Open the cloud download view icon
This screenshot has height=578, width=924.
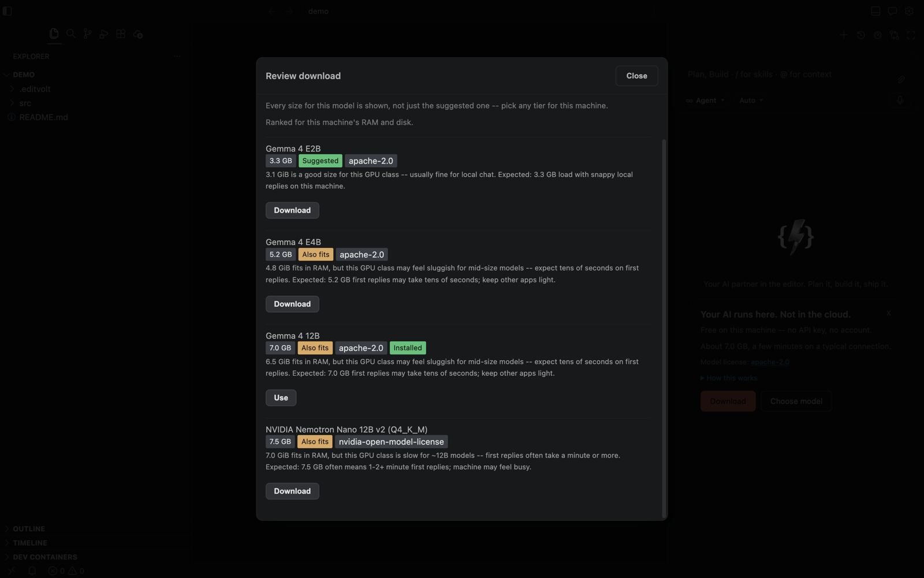137,34
